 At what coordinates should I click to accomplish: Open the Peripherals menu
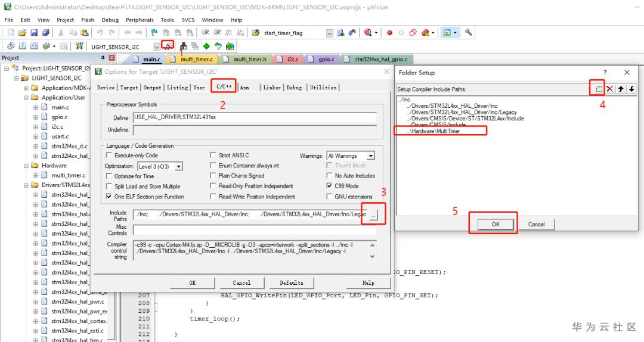point(140,20)
